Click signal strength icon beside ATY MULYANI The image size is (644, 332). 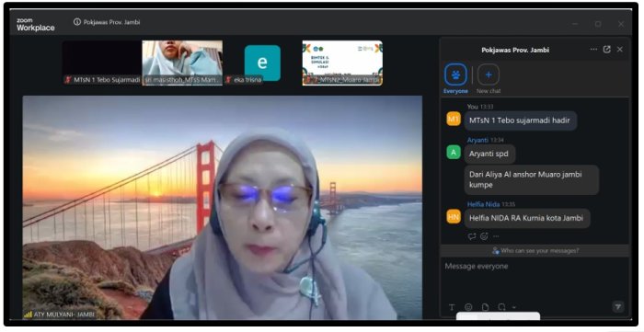pos(28,315)
